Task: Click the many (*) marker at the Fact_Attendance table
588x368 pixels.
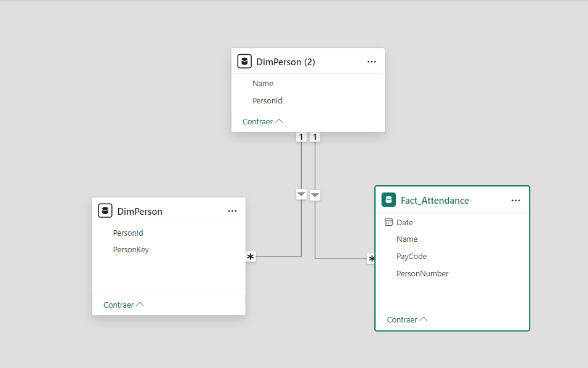Action: pyautogui.click(x=371, y=258)
